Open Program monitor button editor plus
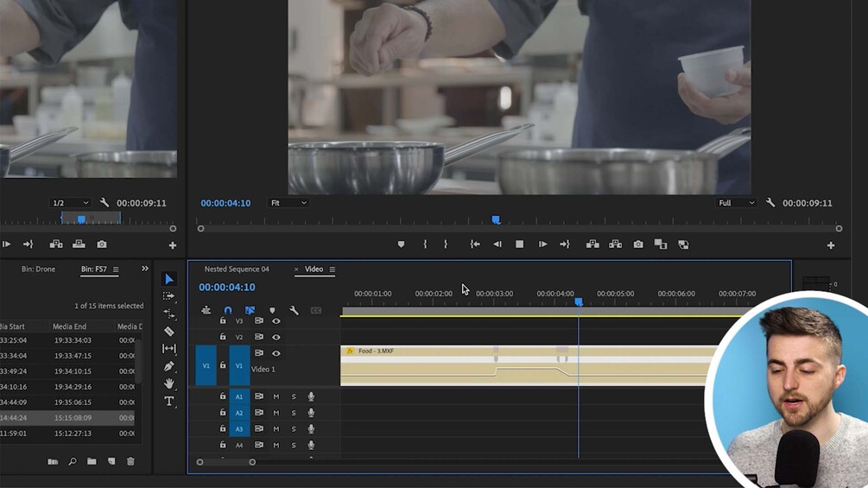 [830, 245]
